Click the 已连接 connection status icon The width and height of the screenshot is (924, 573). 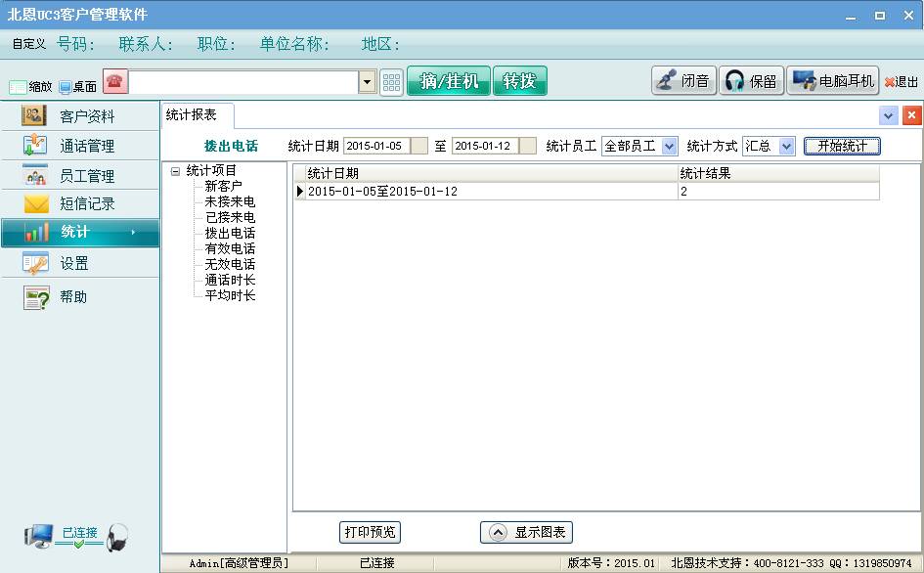(77, 537)
